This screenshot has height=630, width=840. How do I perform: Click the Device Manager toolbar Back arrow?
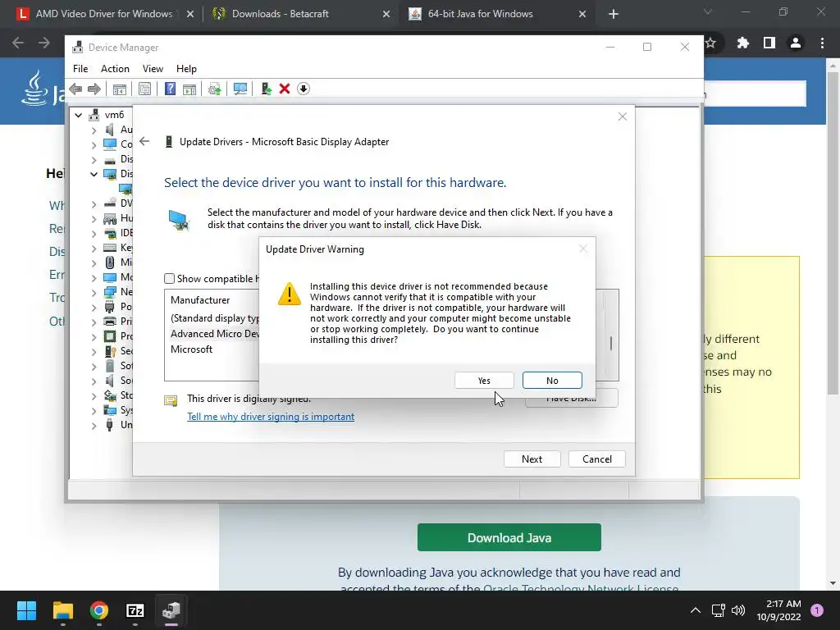[75, 89]
